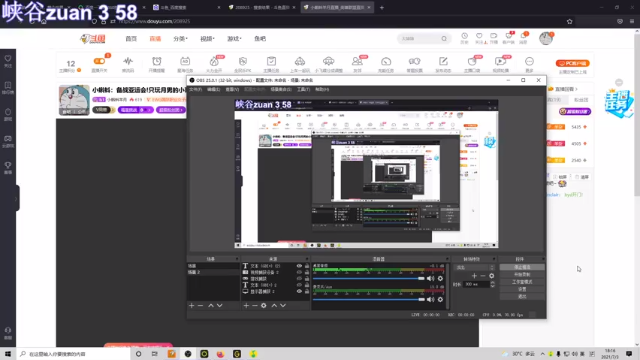Open transition properties gear in OBS

(491, 276)
